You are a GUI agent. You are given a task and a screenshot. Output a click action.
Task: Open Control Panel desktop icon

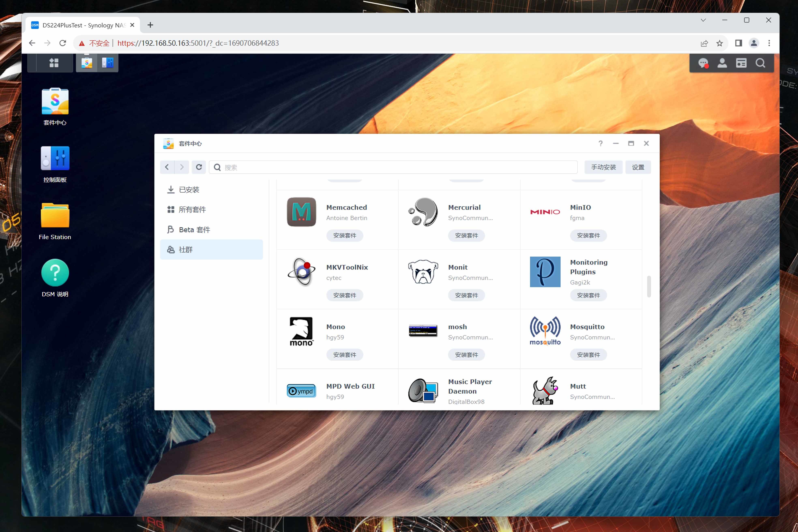[55, 159]
